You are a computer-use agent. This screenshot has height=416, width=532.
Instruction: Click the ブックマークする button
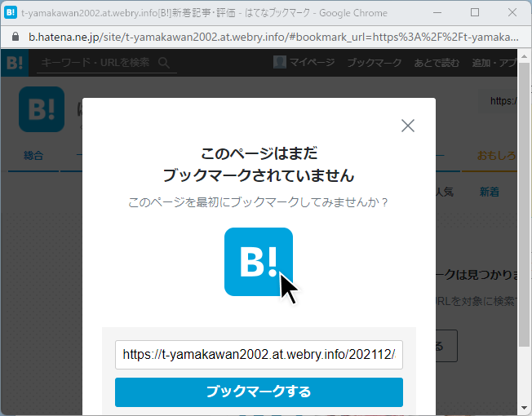click(259, 392)
